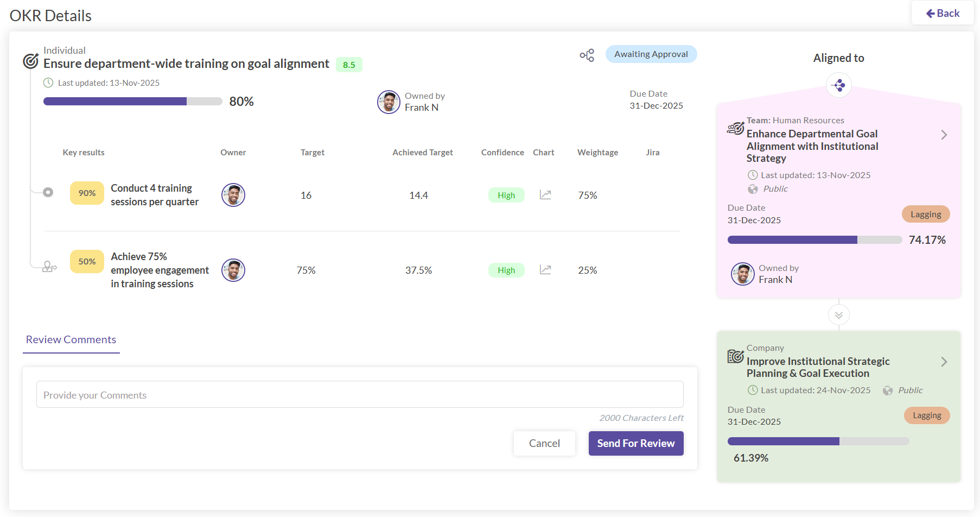Open chart for Achieve 75% employee engagement

(545, 270)
